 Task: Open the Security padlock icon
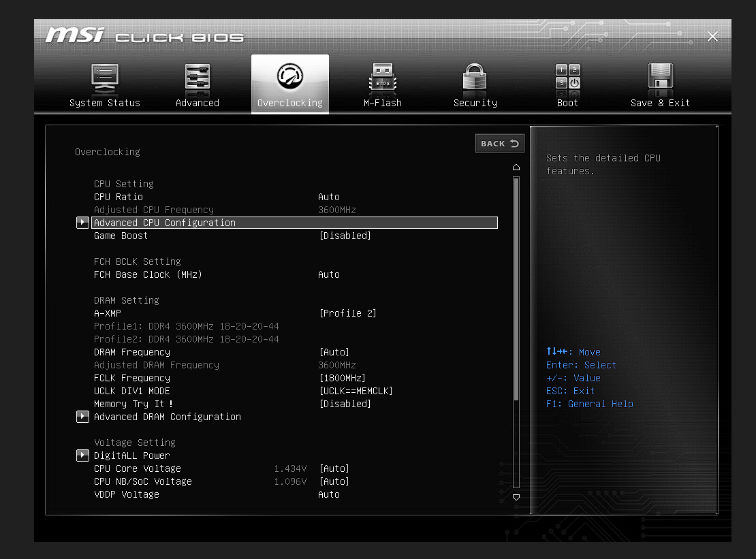[475, 77]
